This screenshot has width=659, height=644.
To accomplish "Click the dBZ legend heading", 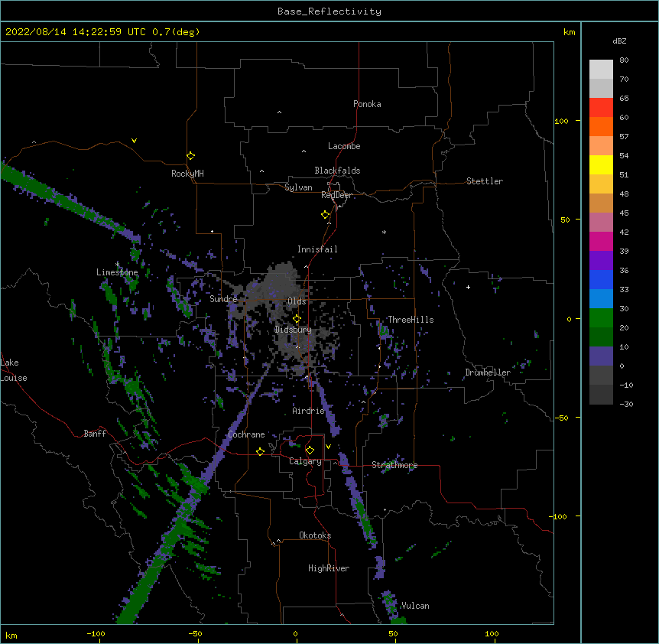I will pyautogui.click(x=619, y=41).
